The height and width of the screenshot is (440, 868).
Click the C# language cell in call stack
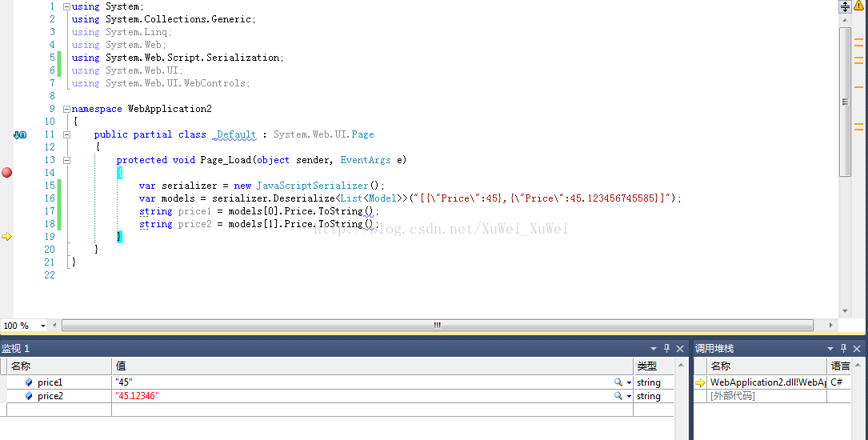837,382
